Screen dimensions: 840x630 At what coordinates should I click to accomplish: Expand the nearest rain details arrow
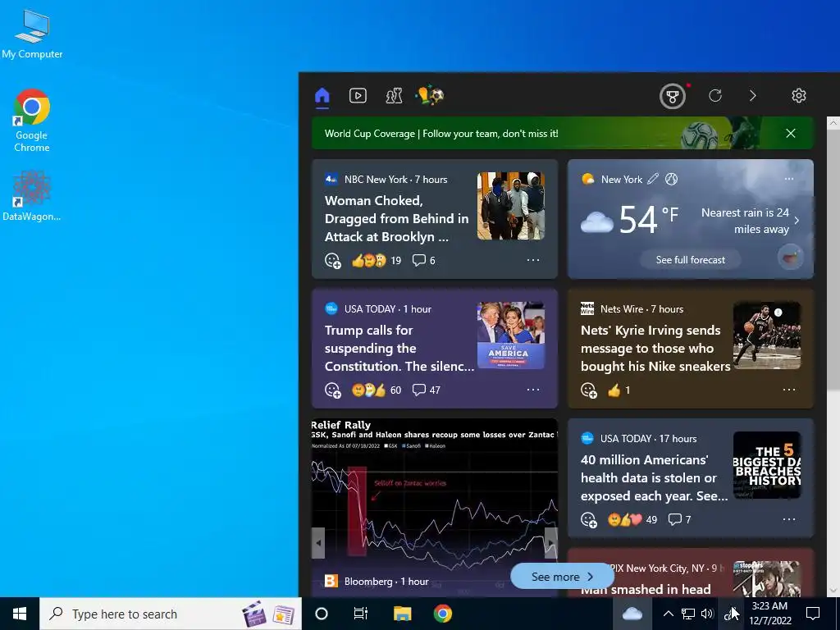797,220
